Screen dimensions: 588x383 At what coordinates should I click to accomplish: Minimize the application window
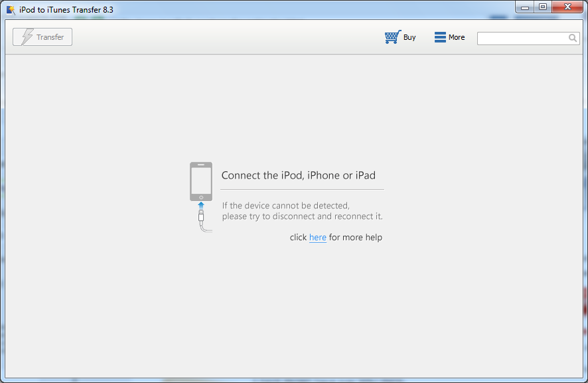(x=525, y=7)
